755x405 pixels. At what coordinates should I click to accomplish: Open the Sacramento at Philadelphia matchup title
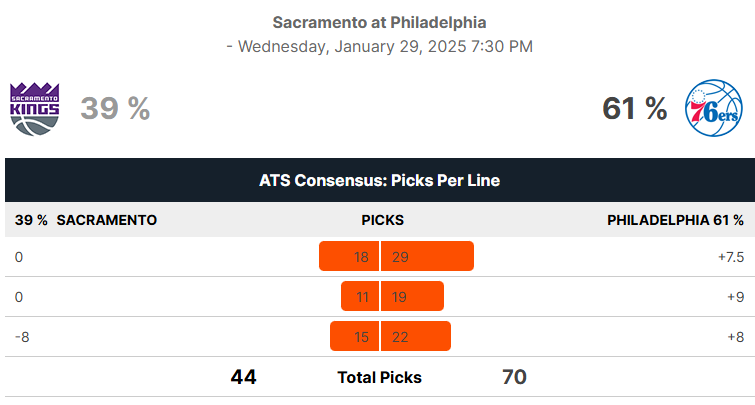(379, 22)
